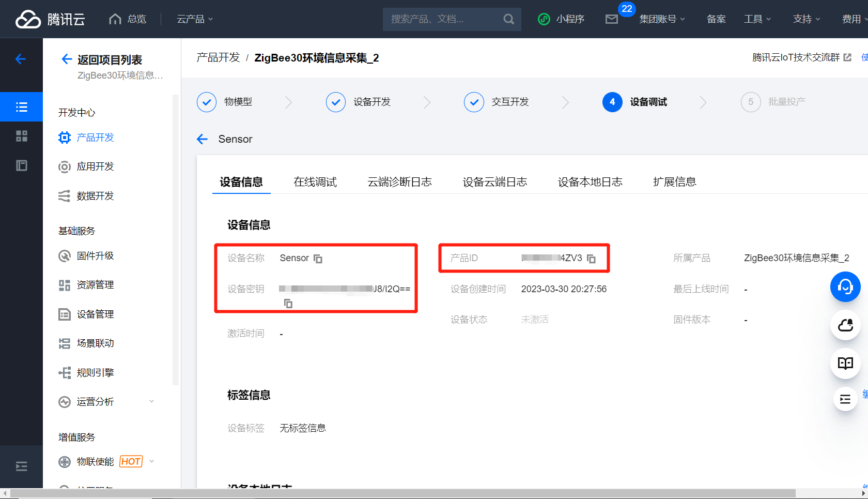Select the panel layout icon in the dark sidebar

click(x=21, y=165)
